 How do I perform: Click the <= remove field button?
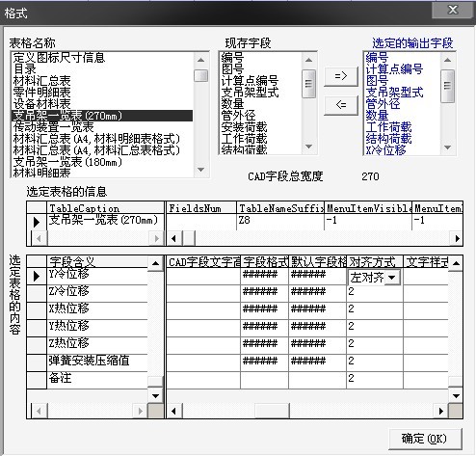(341, 105)
